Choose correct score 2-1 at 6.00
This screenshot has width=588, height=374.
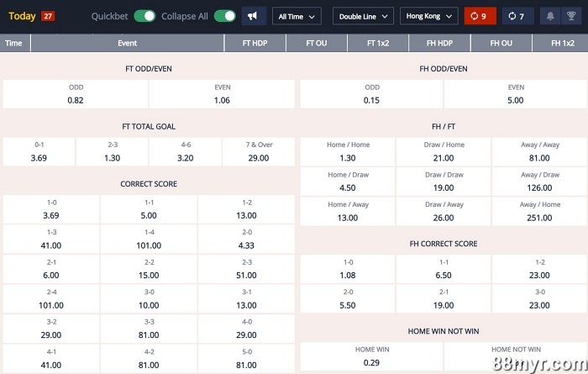pyautogui.click(x=51, y=269)
